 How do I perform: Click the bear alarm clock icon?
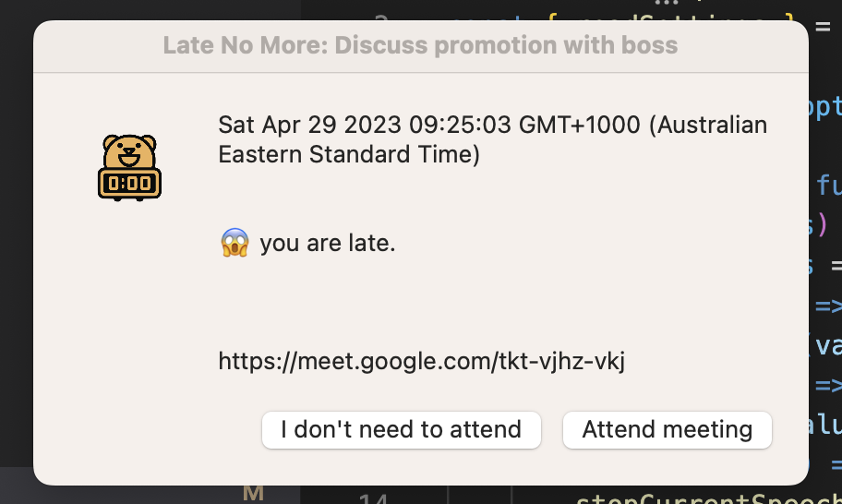pyautogui.click(x=129, y=168)
